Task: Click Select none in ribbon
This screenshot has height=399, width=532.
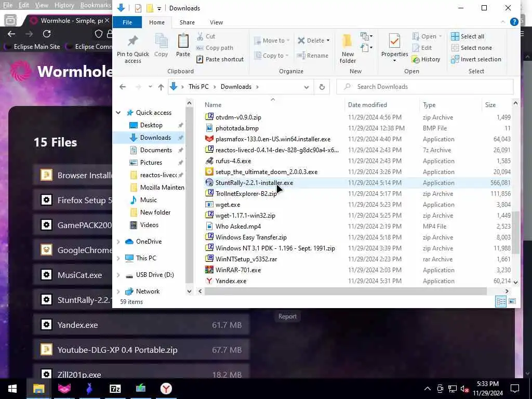Action: point(472,48)
